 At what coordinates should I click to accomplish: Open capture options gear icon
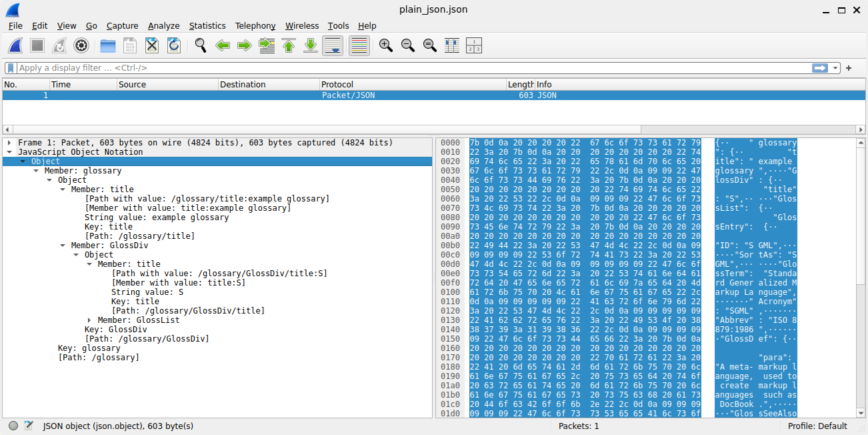coord(81,45)
